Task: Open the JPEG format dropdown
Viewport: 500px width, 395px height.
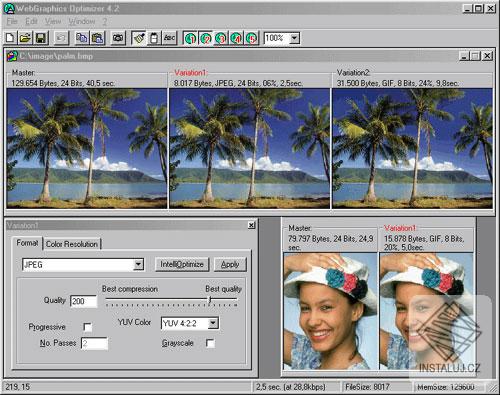Action: coord(138,265)
